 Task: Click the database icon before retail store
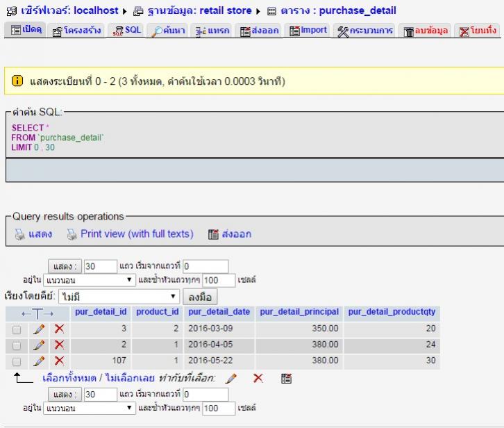138,11
